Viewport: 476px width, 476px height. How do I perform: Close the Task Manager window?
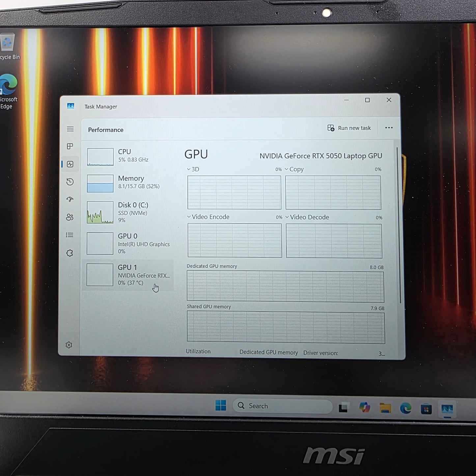click(389, 100)
